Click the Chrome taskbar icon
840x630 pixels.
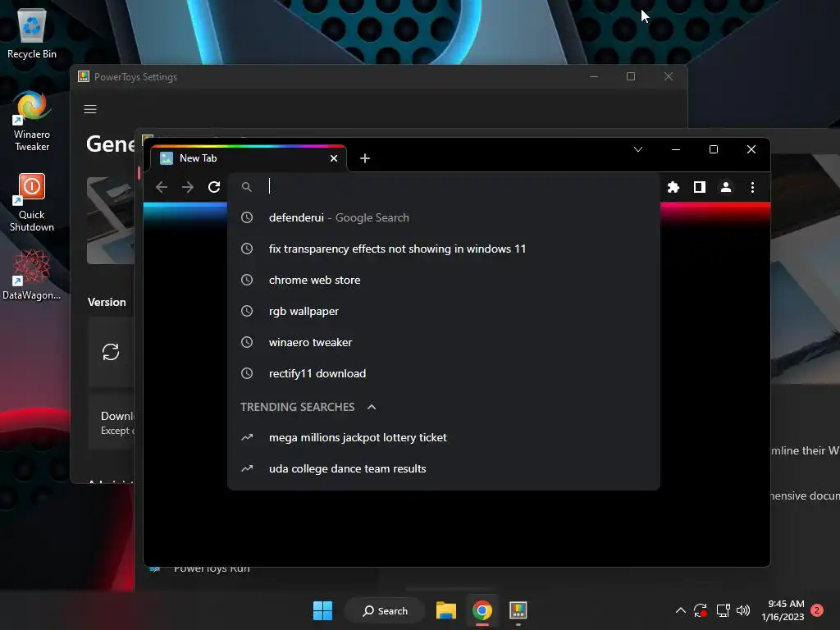pyautogui.click(x=482, y=610)
